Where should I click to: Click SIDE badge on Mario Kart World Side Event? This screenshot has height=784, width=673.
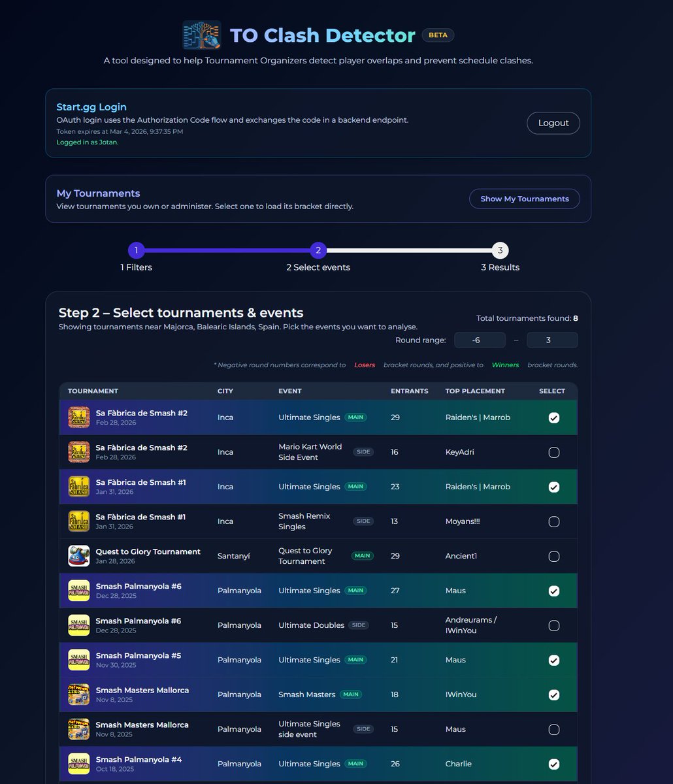[363, 452]
